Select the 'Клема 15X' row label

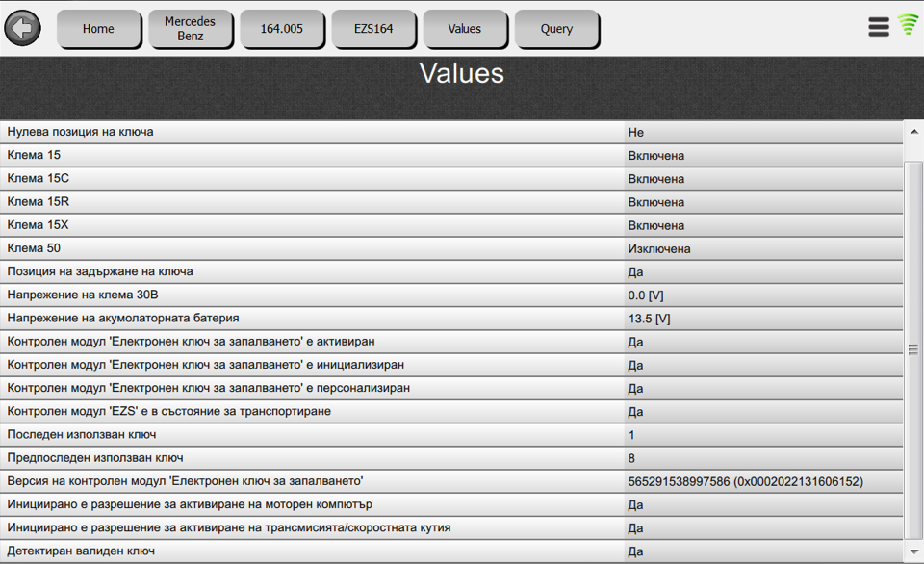click(x=38, y=224)
